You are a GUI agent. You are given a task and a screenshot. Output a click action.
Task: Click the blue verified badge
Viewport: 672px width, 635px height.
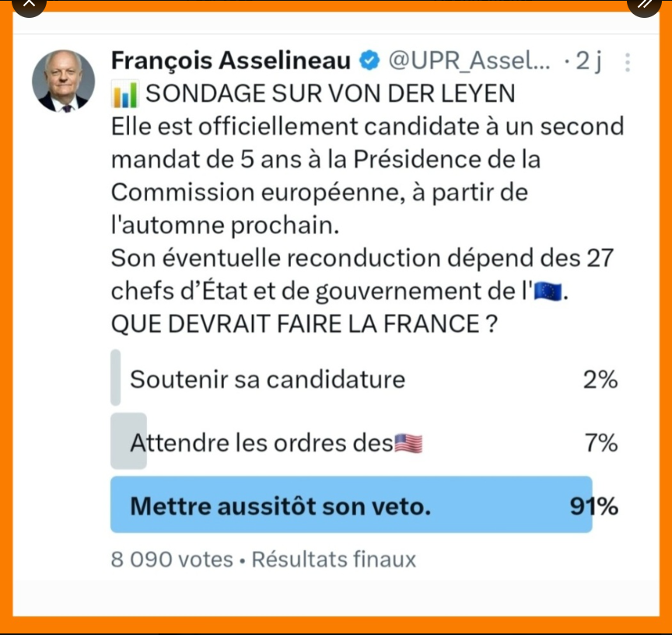tap(369, 60)
